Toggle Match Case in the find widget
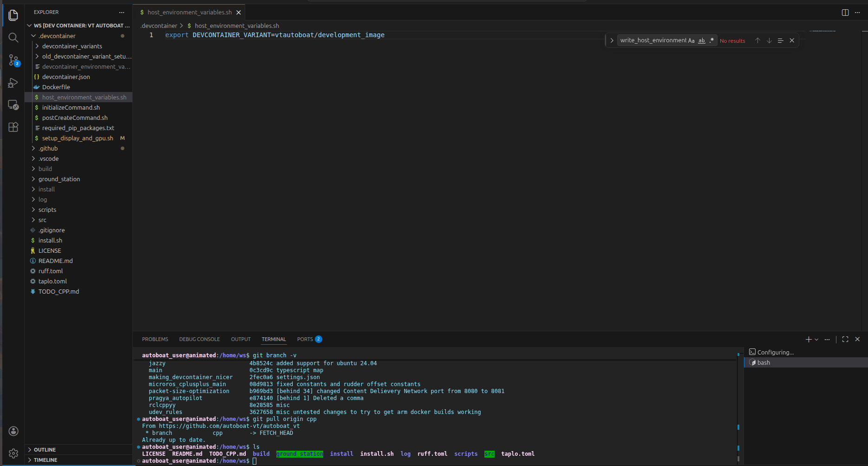This screenshot has height=466, width=868. [x=692, y=40]
